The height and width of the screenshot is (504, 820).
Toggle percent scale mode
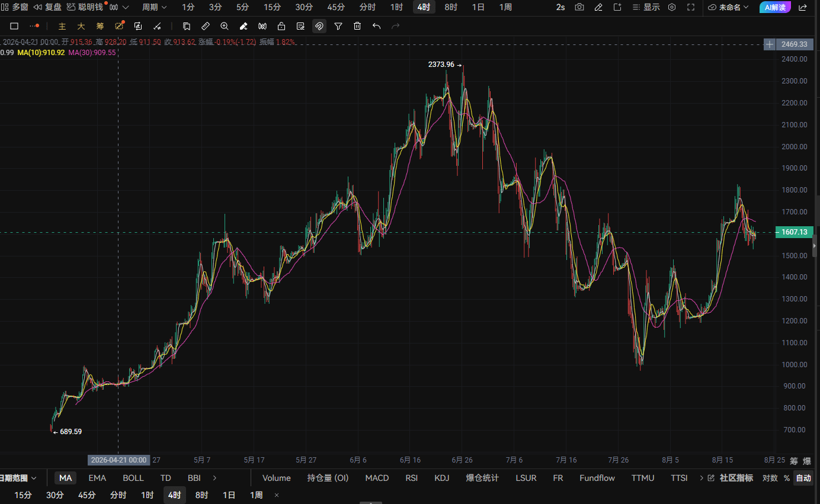pos(787,478)
